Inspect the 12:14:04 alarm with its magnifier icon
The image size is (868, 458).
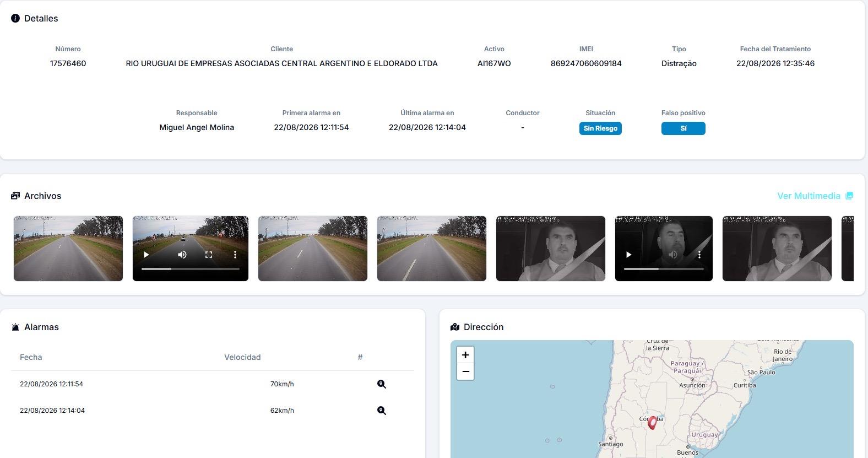pyautogui.click(x=382, y=411)
